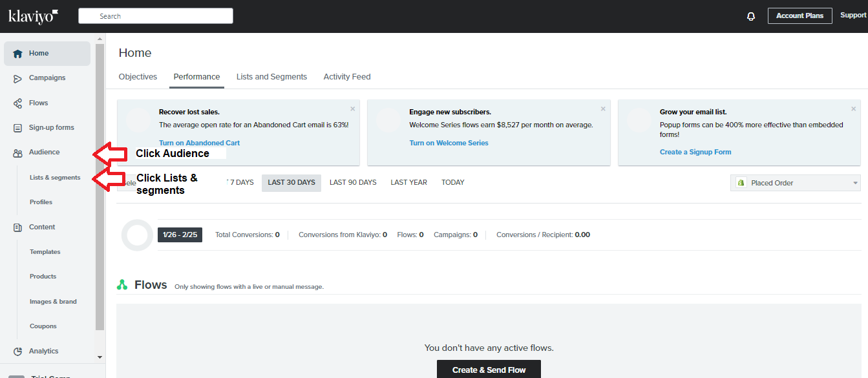
Task: Expand Audience in sidebar
Action: coord(44,152)
